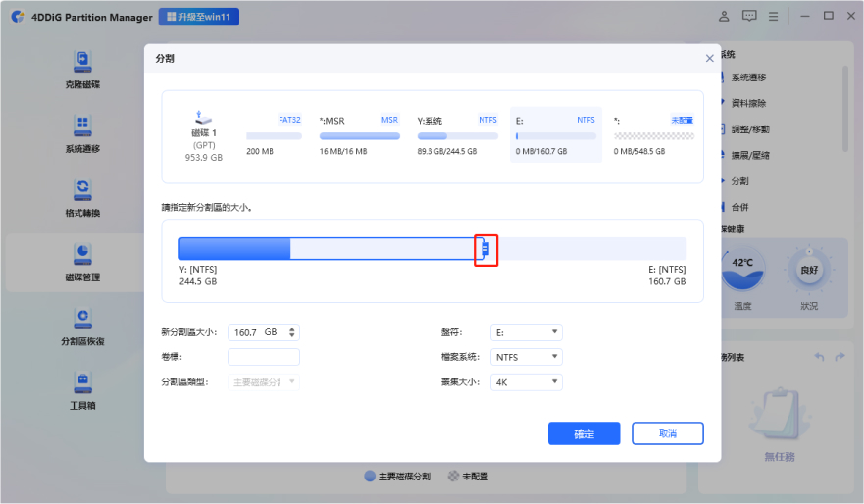The width and height of the screenshot is (864, 504).
Task: Click the Y: used-space blue bar
Action: tap(234, 249)
